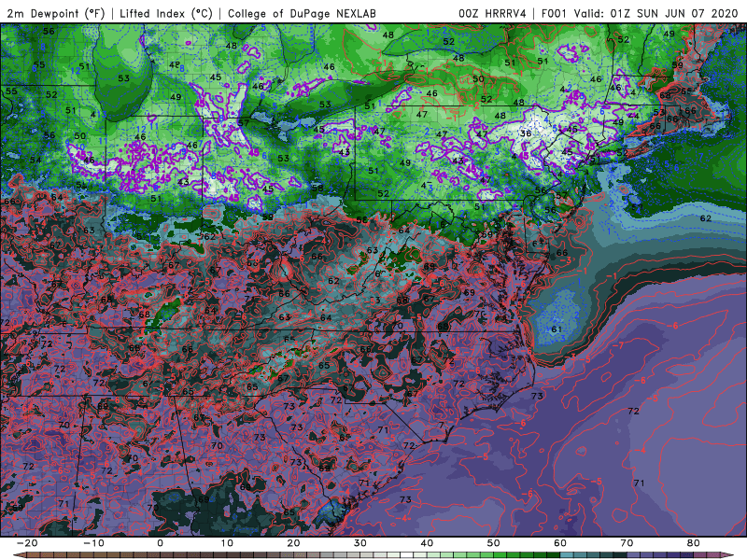The width and height of the screenshot is (747, 560).
Task: Click the 20 tick label on colorbar
Action: coord(293,543)
